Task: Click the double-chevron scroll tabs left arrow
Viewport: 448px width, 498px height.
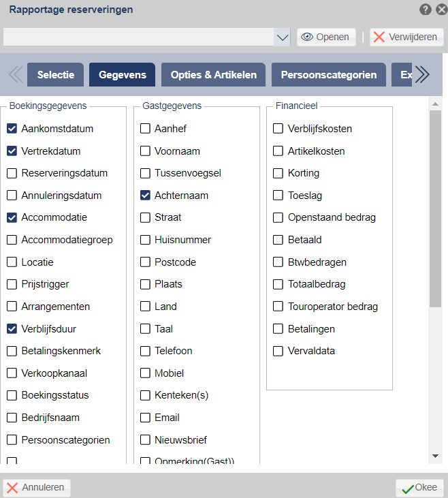Action: (16, 75)
